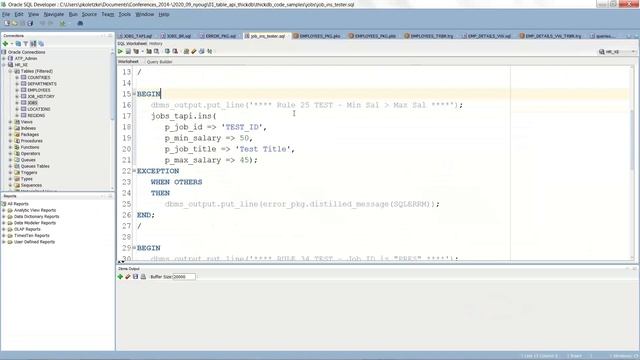
Task: Click the jobs_tapi.ins call on line 17
Action: pos(184,116)
